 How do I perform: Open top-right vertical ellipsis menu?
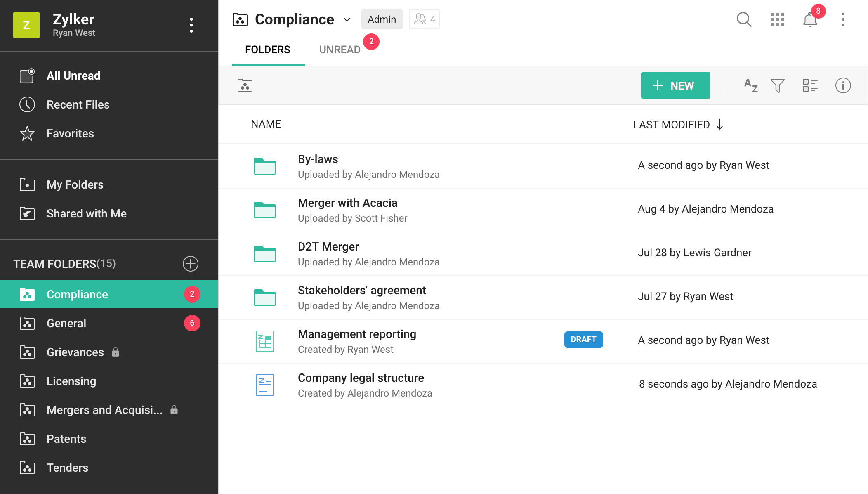coord(843,19)
